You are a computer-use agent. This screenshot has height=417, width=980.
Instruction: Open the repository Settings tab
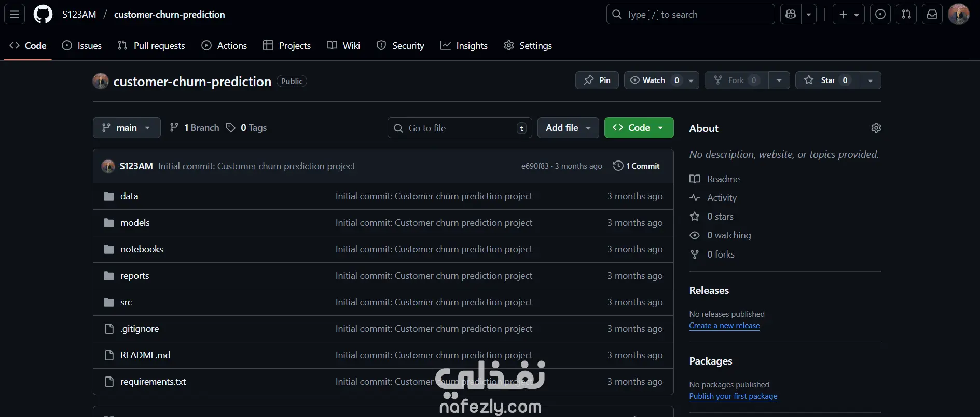coord(528,46)
